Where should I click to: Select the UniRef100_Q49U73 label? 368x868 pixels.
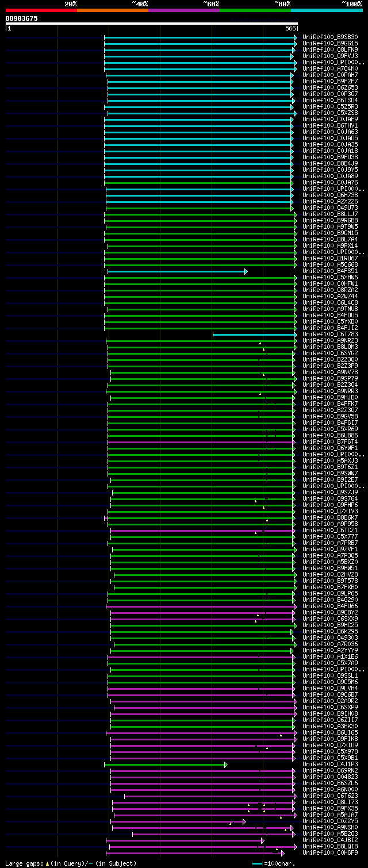click(331, 208)
